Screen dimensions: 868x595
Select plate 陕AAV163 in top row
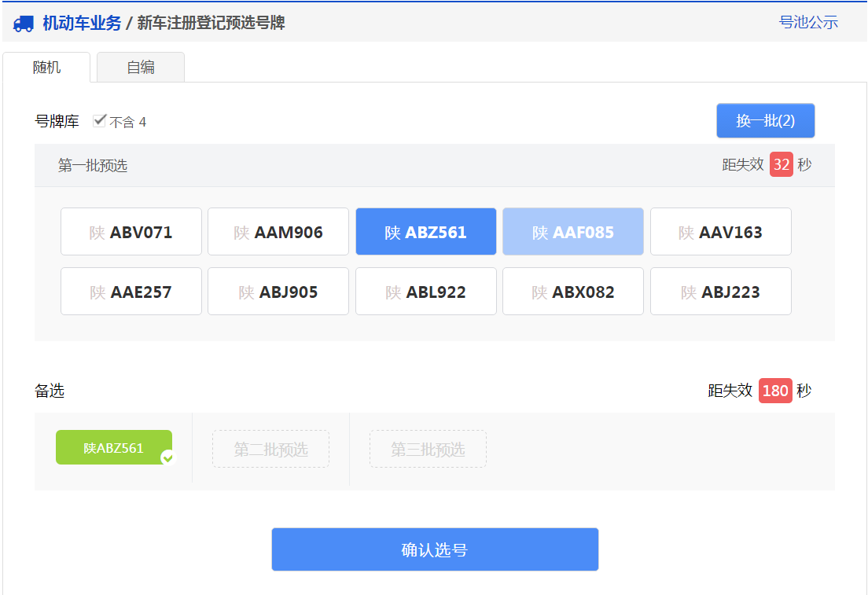[720, 231]
